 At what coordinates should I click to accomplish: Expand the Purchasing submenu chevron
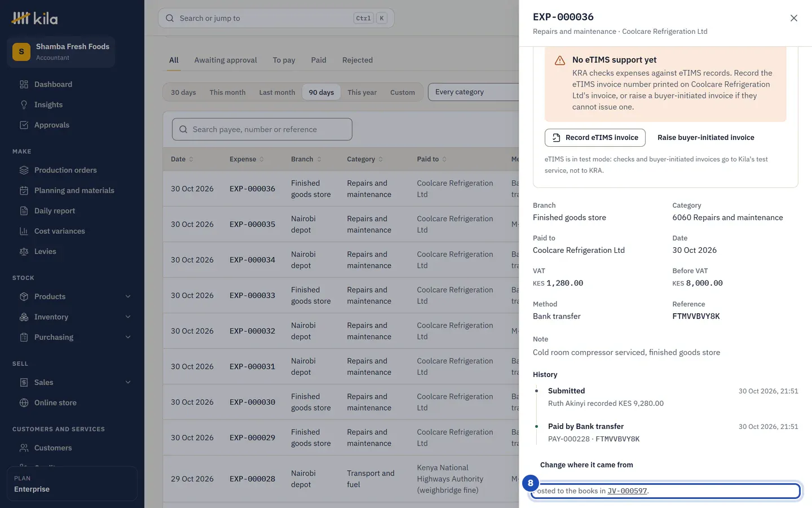[128, 338]
